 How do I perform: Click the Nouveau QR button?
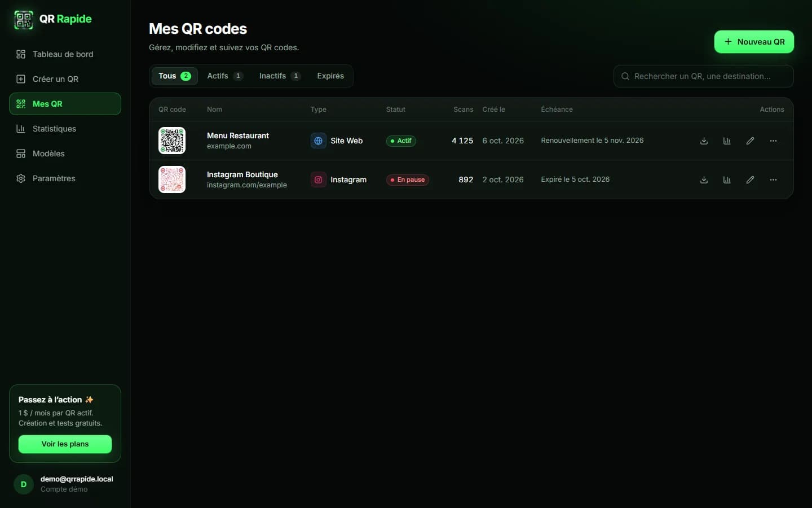point(754,42)
